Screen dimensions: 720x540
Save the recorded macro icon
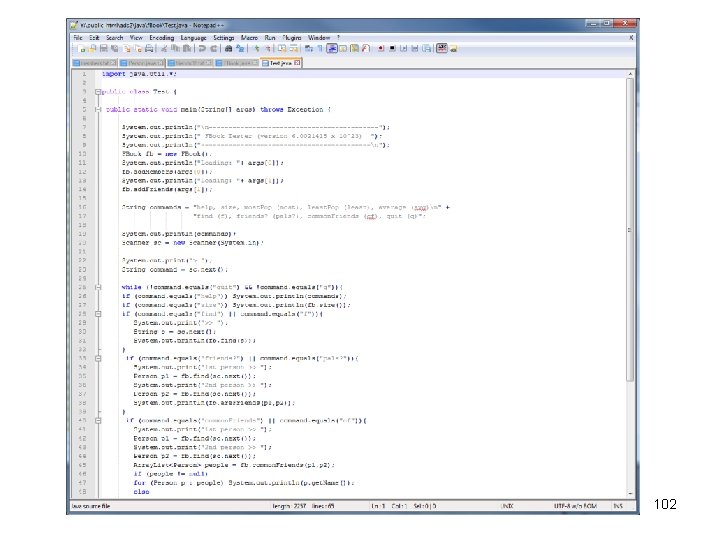tap(427, 48)
